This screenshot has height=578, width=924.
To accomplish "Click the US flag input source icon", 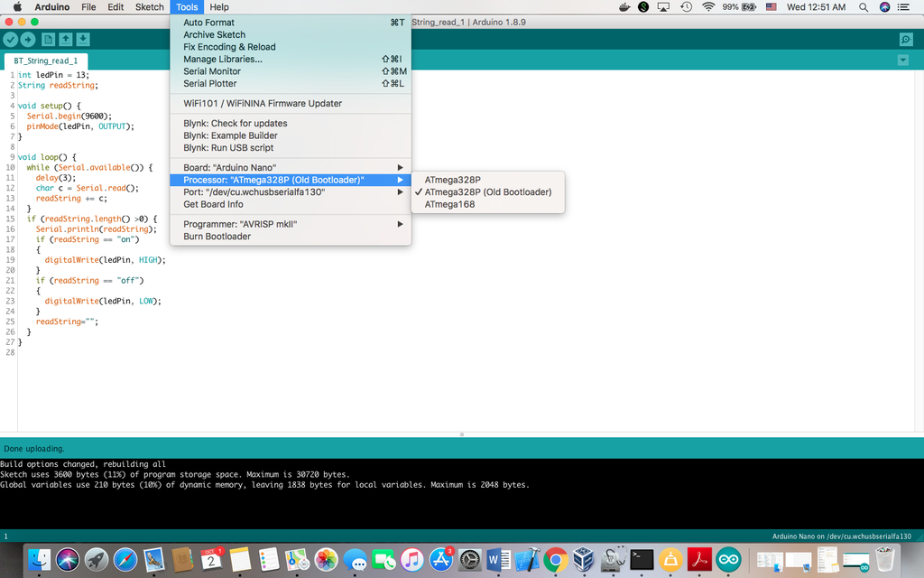I will click(771, 7).
